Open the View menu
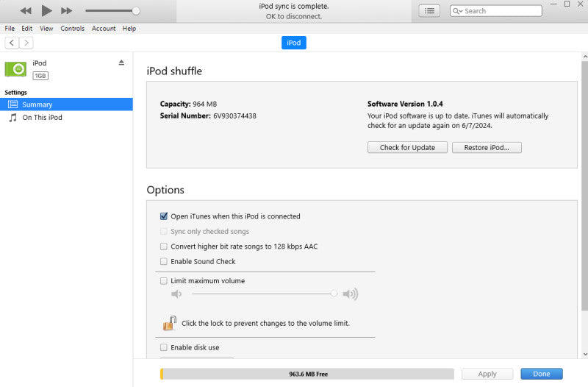Viewport: 588px width, 387px height. (46, 29)
